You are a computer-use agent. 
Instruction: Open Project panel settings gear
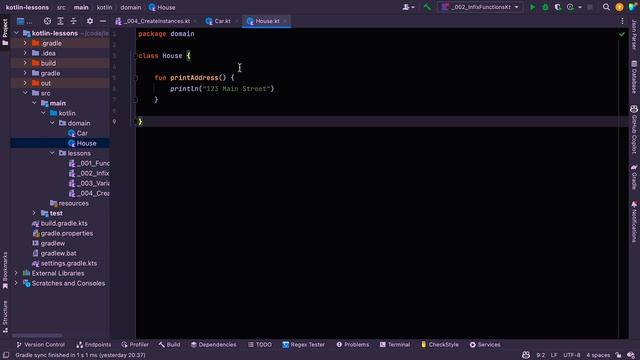pyautogui.click(x=90, y=21)
